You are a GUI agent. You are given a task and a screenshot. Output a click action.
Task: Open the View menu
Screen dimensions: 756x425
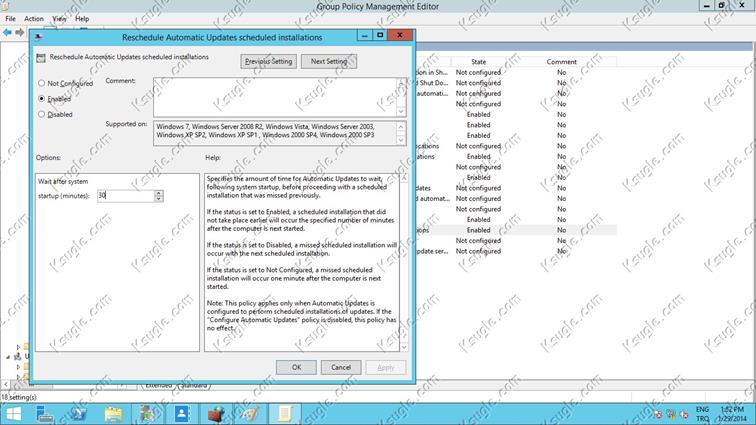[59, 18]
